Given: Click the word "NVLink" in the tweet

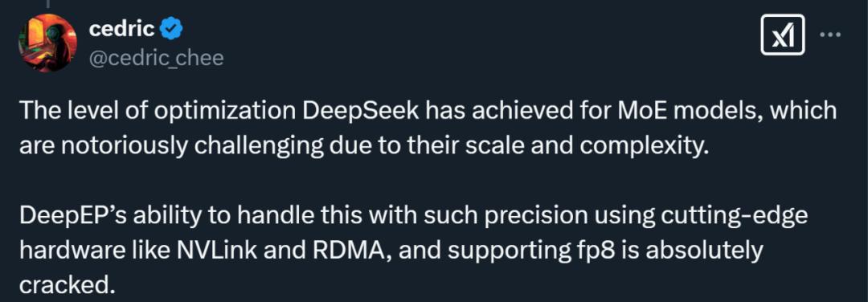Looking at the screenshot, I should [219, 251].
